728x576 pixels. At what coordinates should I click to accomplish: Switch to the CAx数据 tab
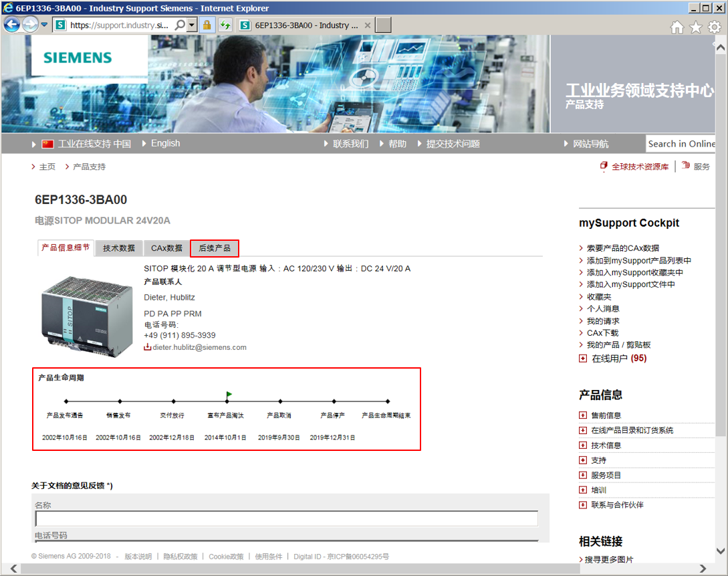pyautogui.click(x=166, y=248)
